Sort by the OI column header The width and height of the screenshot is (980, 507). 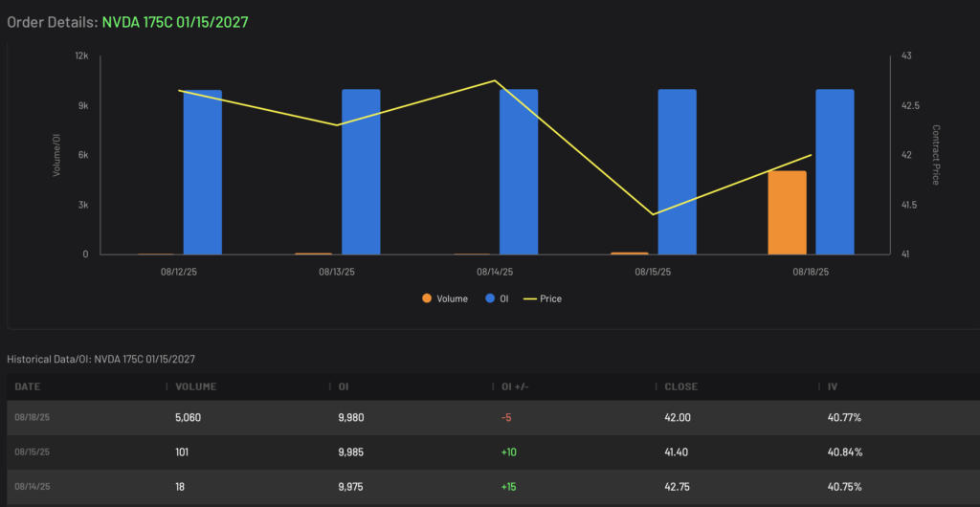coord(344,386)
